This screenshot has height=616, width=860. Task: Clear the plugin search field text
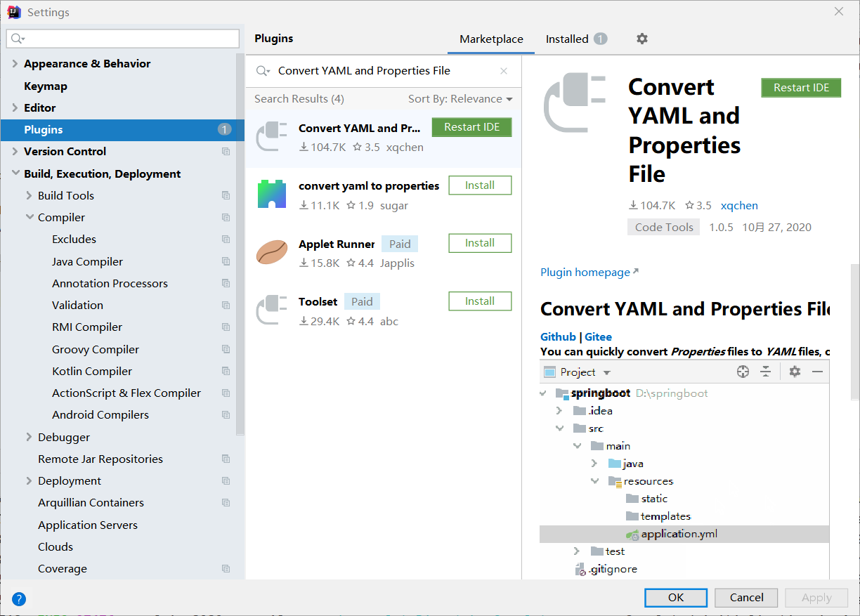(x=504, y=71)
